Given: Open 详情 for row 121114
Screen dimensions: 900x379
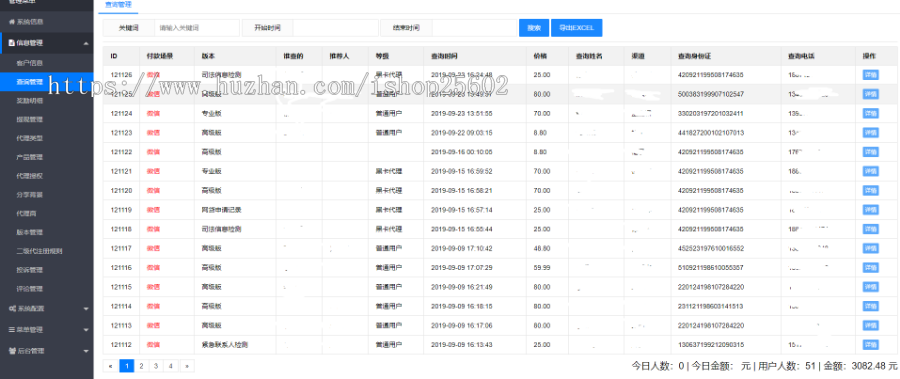Looking at the screenshot, I should 870,307.
